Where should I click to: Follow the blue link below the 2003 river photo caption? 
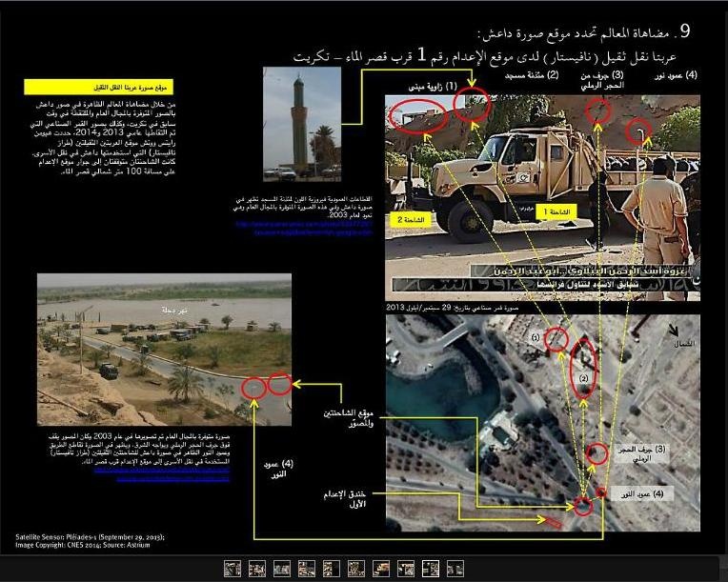(190, 473)
